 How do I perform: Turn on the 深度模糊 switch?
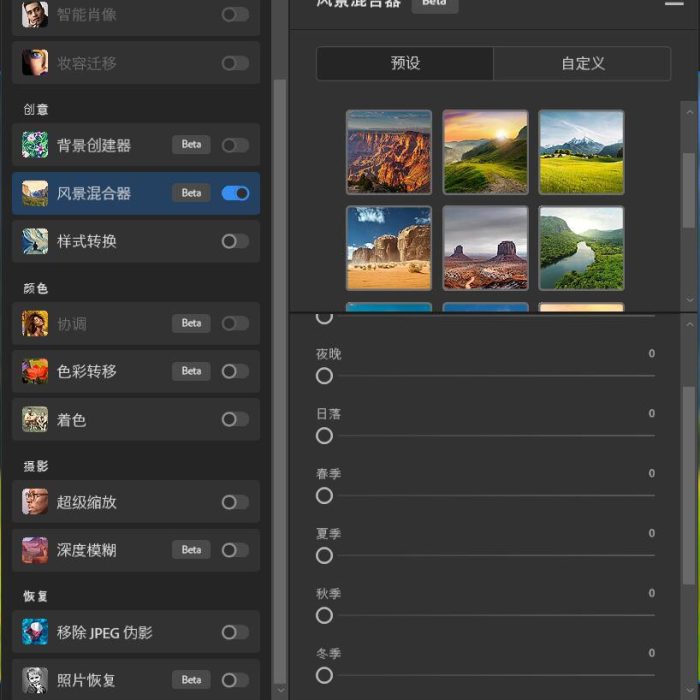coord(235,550)
